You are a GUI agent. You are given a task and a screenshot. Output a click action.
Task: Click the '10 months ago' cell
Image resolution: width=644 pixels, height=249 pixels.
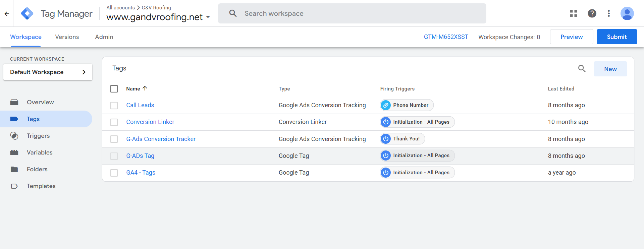tap(568, 122)
